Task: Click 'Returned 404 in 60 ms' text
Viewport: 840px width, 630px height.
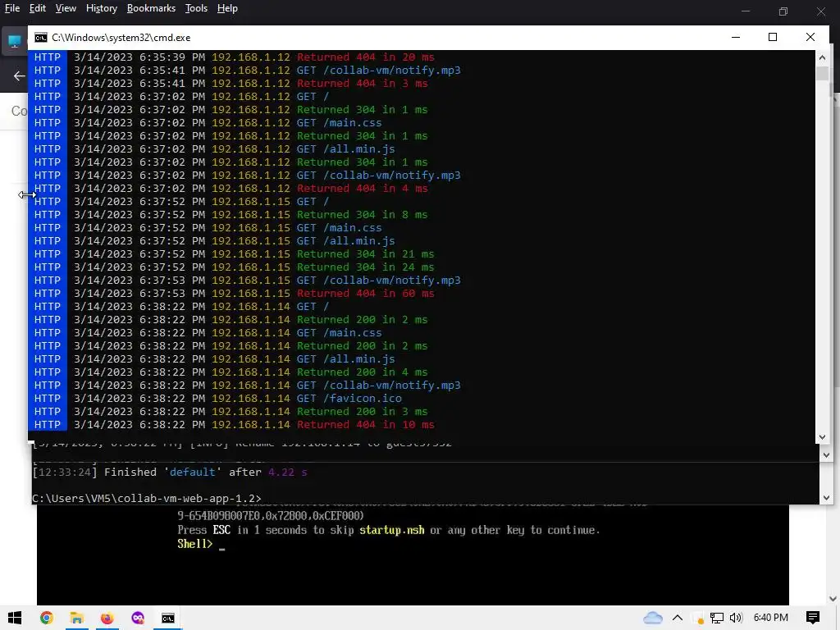Action: pyautogui.click(x=365, y=293)
